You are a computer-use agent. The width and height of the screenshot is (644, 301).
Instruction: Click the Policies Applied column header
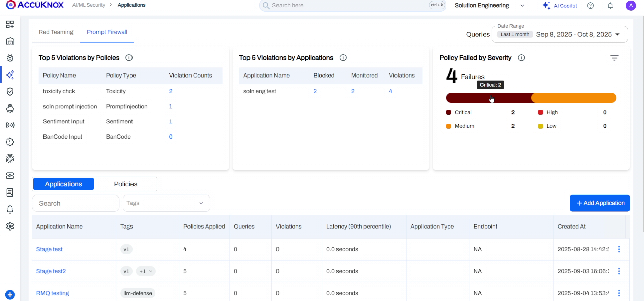click(x=204, y=227)
